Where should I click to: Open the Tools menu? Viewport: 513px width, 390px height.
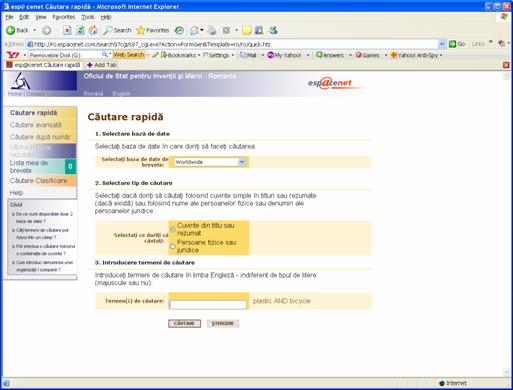(88, 17)
